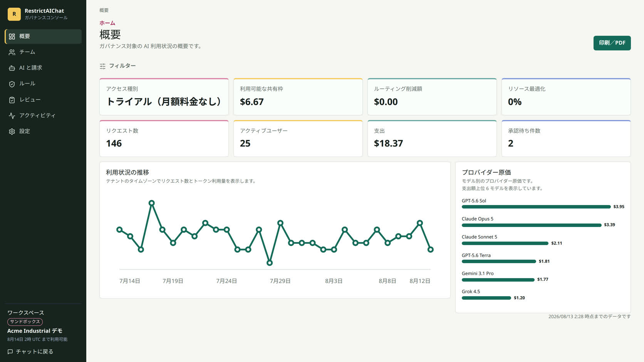Click the $3.39 value label
644x362 pixels.
(609, 225)
